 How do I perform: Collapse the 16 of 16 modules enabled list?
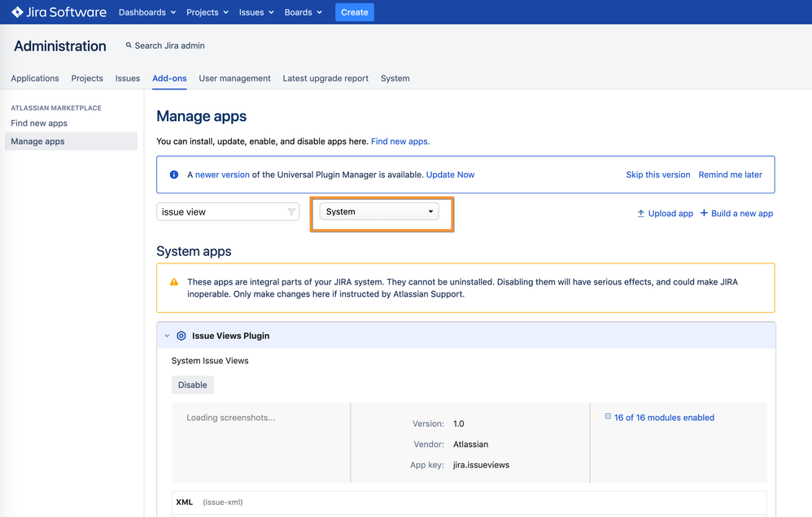click(x=608, y=417)
